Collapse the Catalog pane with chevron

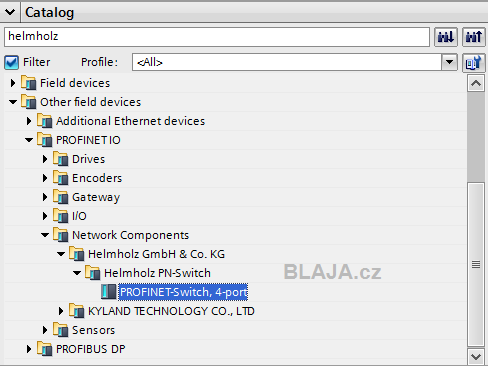pyautogui.click(x=10, y=12)
